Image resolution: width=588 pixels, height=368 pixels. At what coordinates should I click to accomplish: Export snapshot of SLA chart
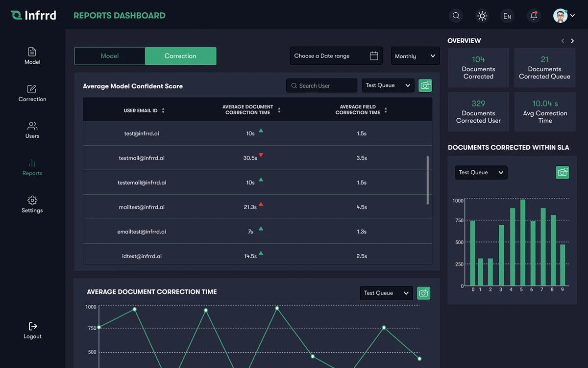coord(563,172)
